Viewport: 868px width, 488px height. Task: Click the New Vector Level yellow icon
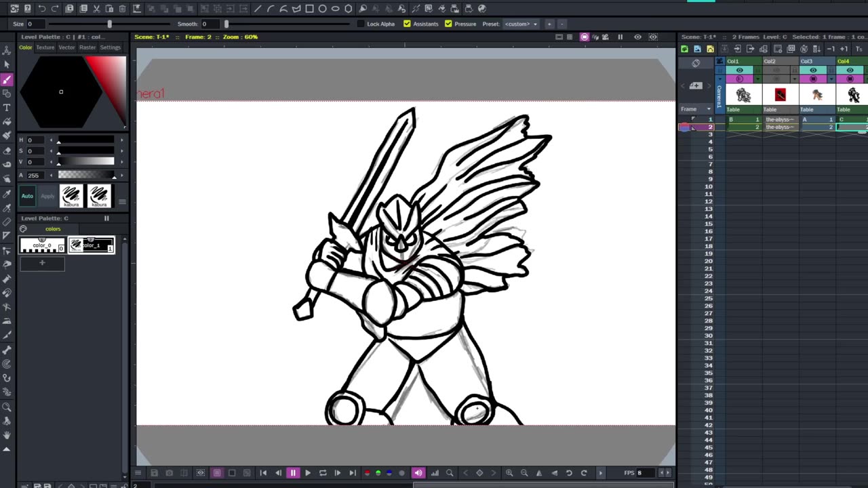pyautogui.click(x=710, y=49)
